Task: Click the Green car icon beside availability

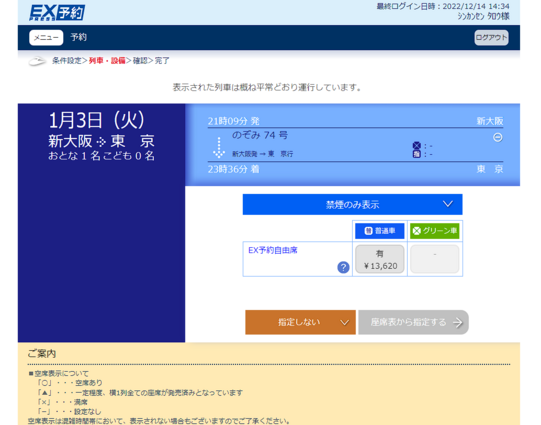Action: point(416,146)
